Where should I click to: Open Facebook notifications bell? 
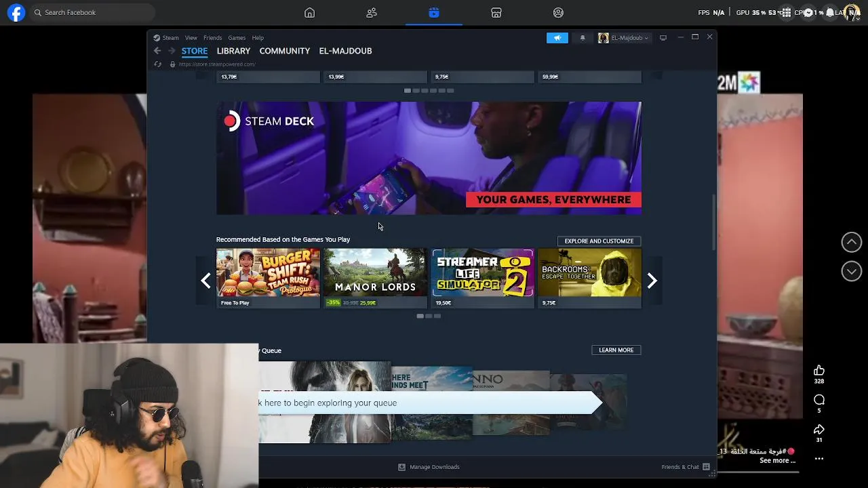830,12
